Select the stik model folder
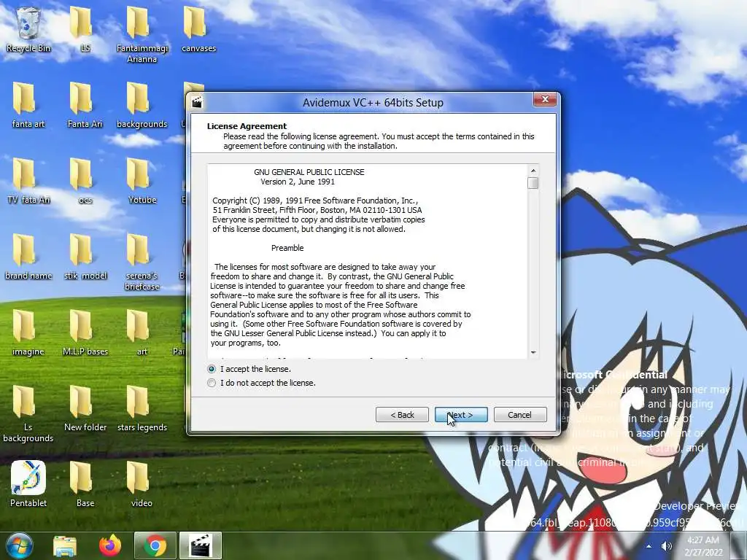This screenshot has height=560, width=747. (x=85, y=257)
